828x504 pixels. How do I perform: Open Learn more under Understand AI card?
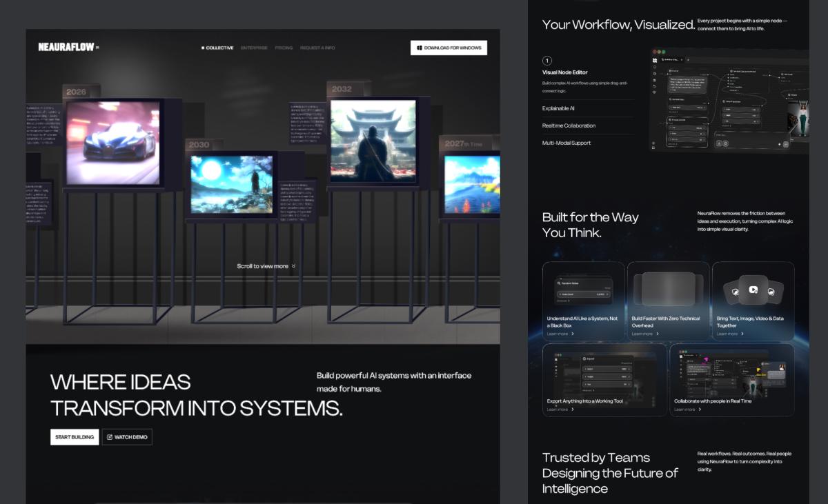pos(558,334)
